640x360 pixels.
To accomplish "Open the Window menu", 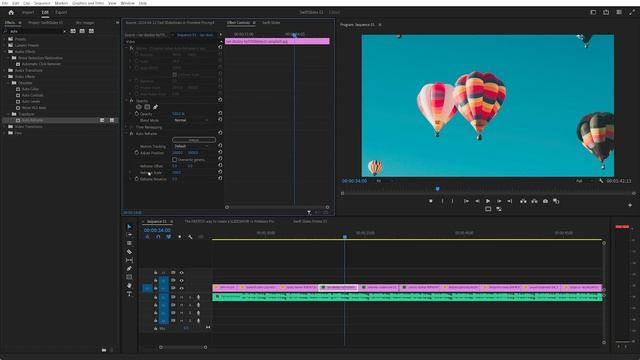I will tap(127, 3).
